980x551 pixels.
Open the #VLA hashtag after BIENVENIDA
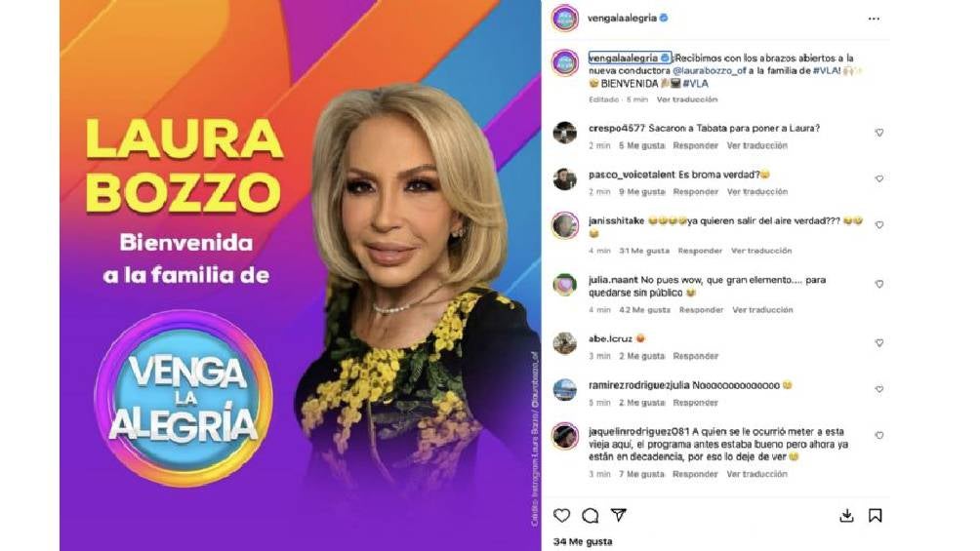(696, 83)
